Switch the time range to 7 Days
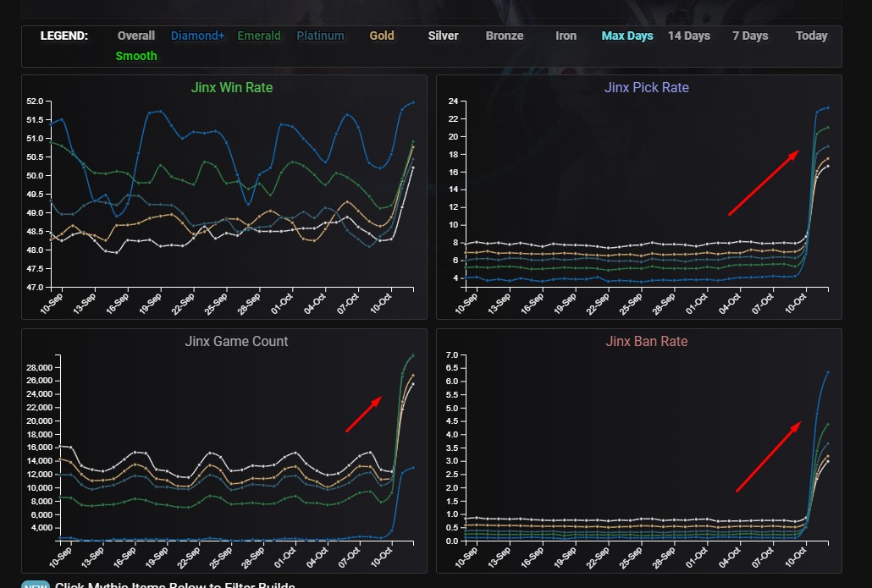Screen dimensions: 872x588 coord(749,36)
